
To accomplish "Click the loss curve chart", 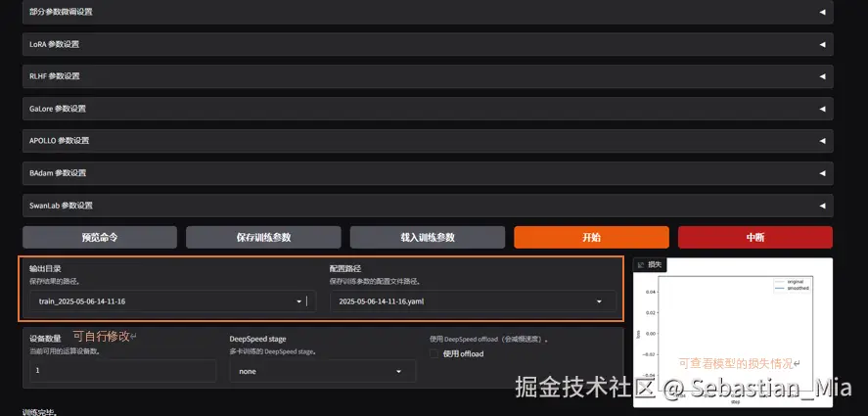I will pyautogui.click(x=732, y=333).
